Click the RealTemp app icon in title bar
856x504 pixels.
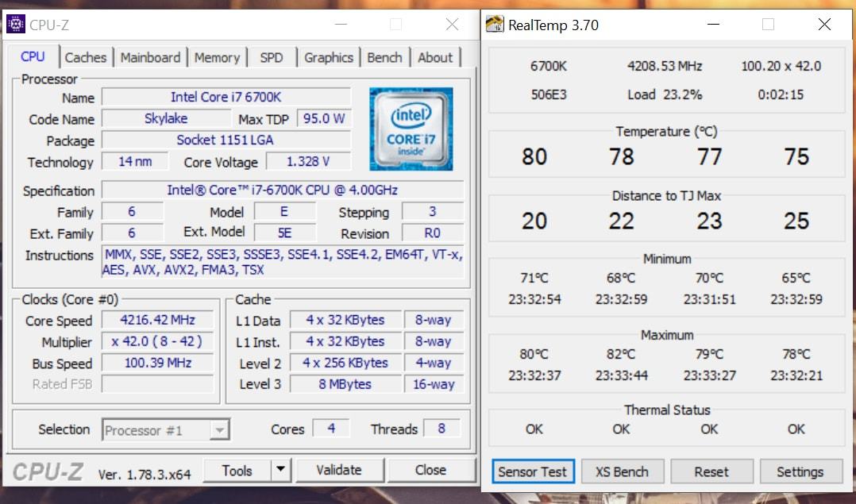click(x=495, y=25)
